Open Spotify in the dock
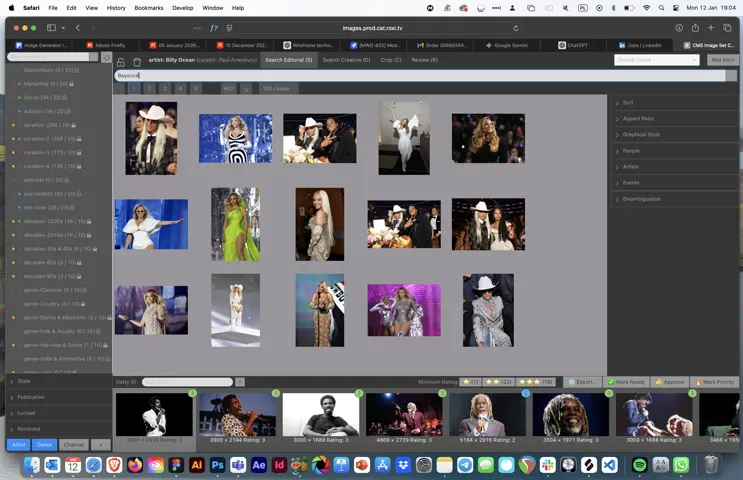Screen dimensions: 743x480 pos(640,465)
